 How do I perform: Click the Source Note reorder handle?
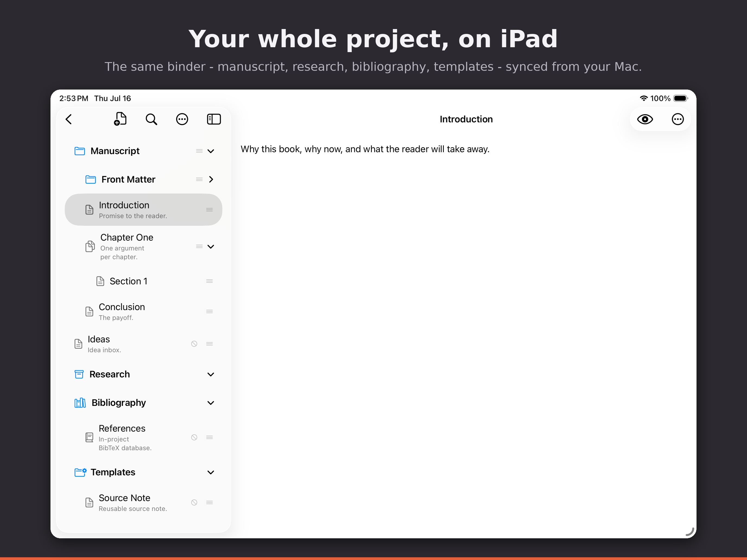tap(209, 502)
